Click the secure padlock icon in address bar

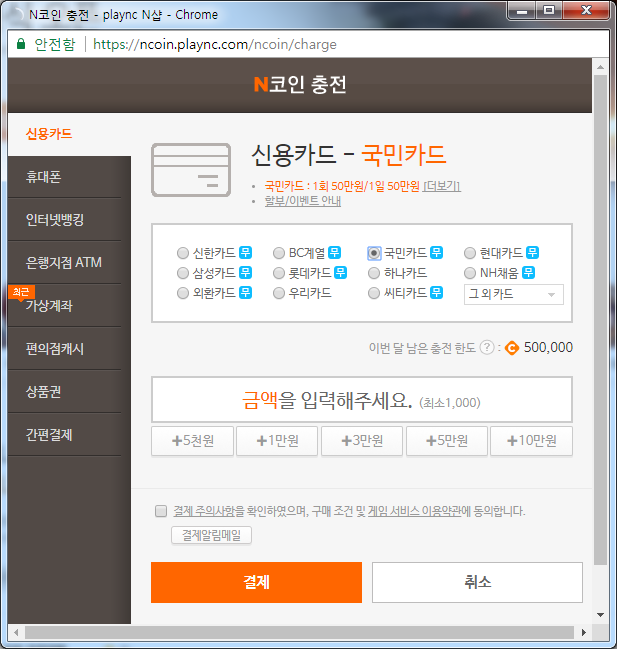pos(20,45)
